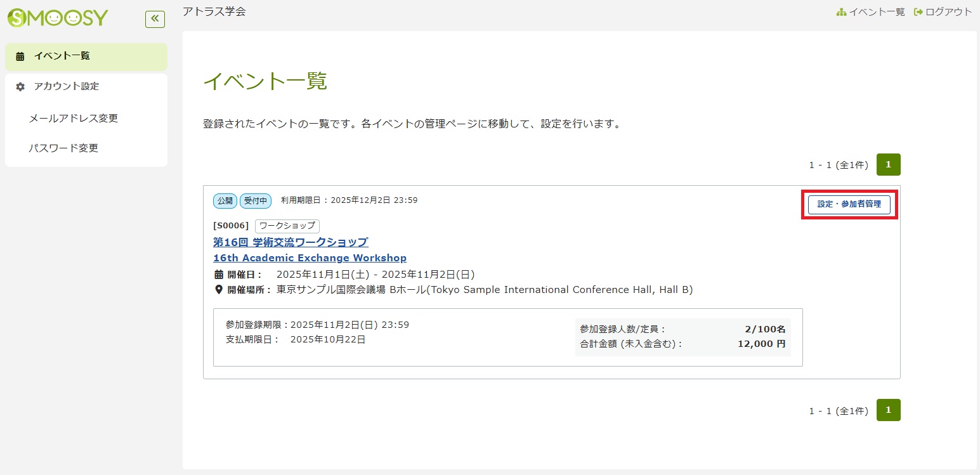
Task: Open the 第16回 学術交流ワークショップ link
Action: (x=291, y=242)
